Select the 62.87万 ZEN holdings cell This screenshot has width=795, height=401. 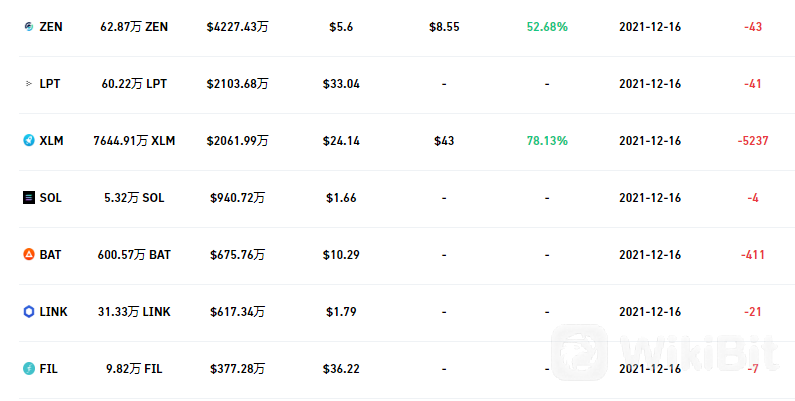point(134,27)
